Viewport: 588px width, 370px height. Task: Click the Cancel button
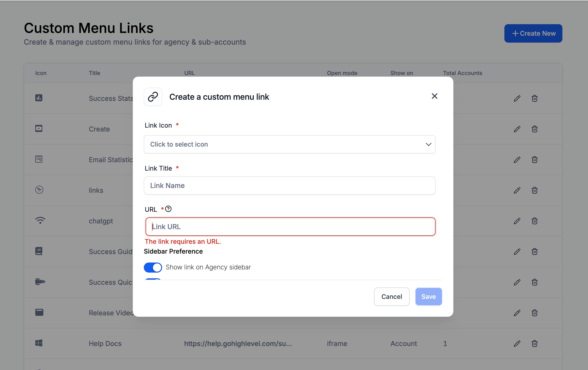tap(392, 297)
